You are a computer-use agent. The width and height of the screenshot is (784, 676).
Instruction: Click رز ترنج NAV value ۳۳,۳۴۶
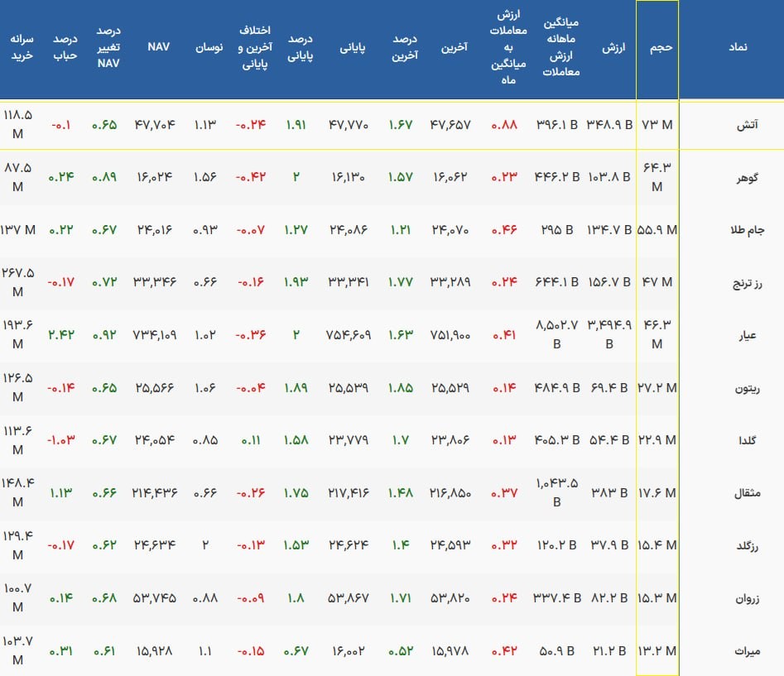155,282
